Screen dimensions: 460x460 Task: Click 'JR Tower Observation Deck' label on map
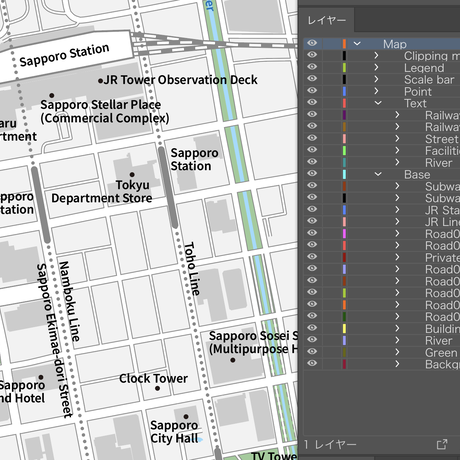tap(180, 80)
